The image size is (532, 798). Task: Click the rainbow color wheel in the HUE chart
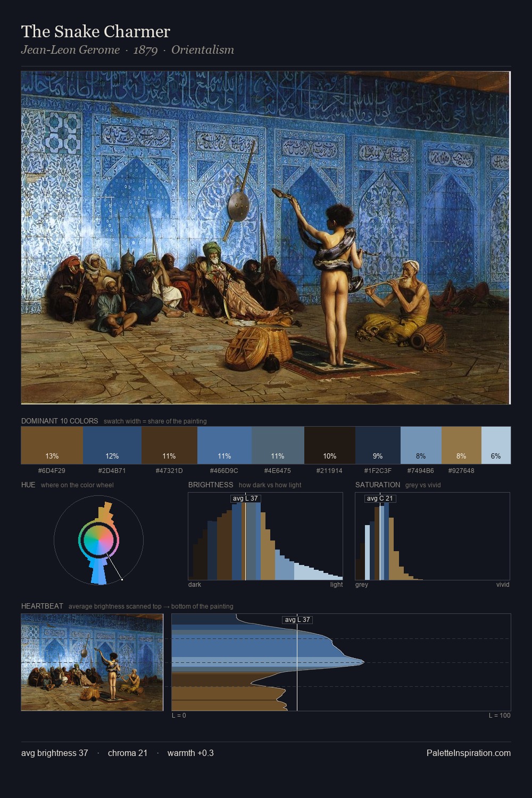coord(98,540)
